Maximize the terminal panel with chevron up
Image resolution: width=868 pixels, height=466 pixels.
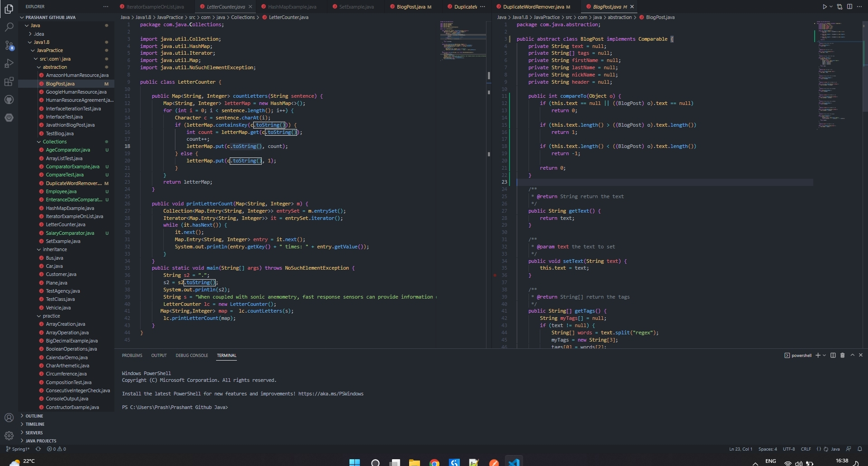[853, 356]
